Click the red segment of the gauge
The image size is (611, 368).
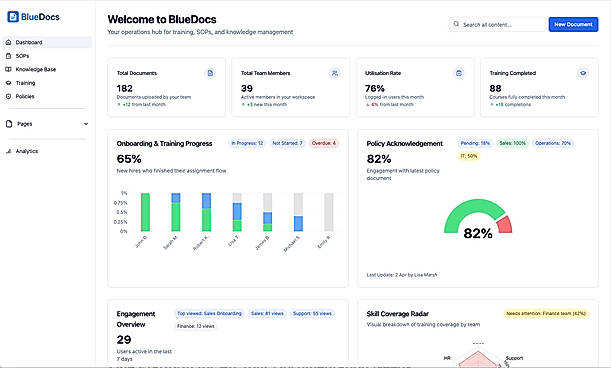pos(505,225)
